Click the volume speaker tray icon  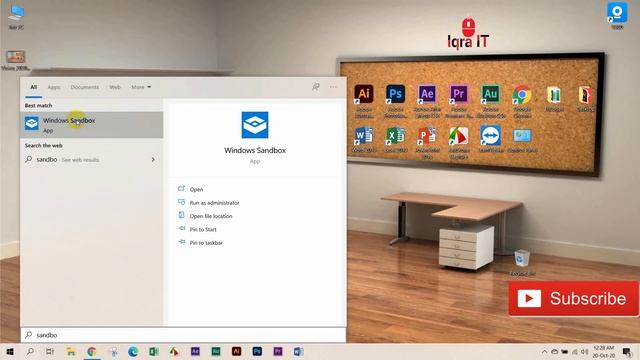click(x=584, y=351)
